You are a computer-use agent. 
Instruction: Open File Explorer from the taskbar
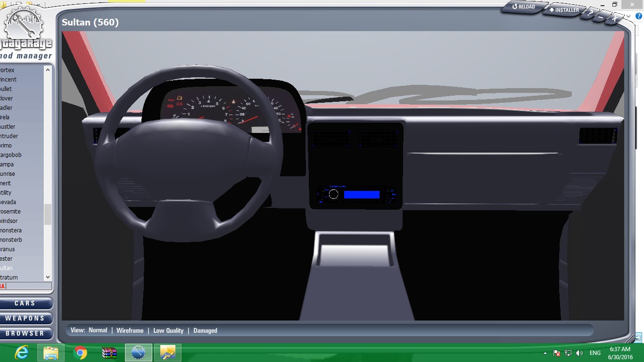pos(50,353)
